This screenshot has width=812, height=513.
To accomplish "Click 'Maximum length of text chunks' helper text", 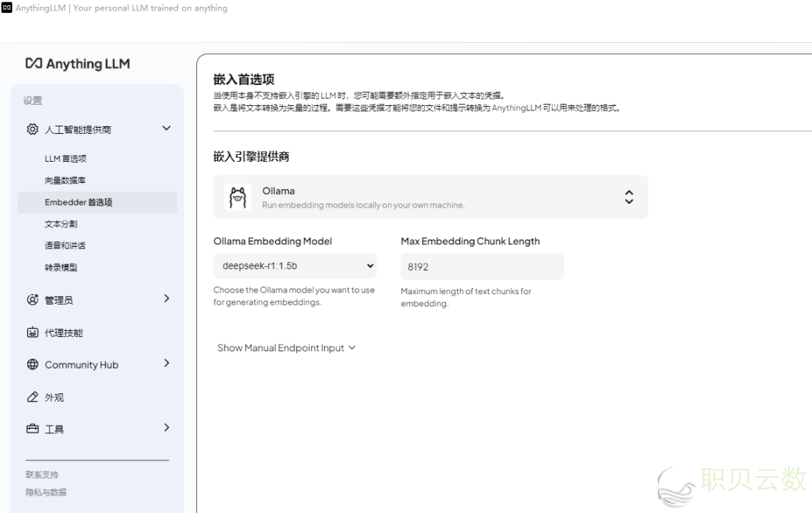I will [x=466, y=297].
